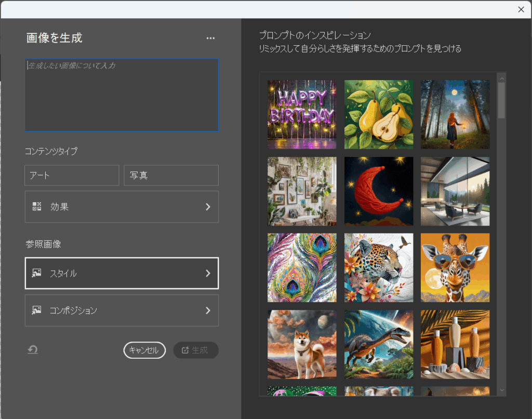Click the image prompt text field
The width and height of the screenshot is (532, 419).
(x=122, y=95)
